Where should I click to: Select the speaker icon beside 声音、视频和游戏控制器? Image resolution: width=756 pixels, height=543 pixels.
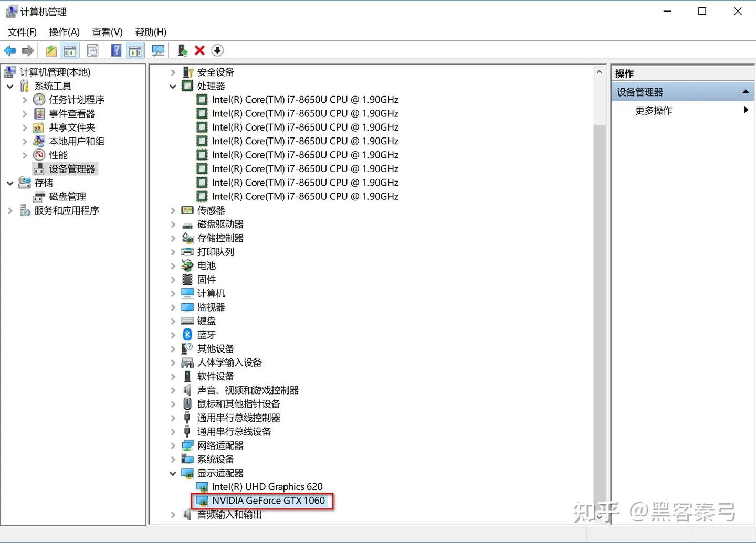(187, 390)
